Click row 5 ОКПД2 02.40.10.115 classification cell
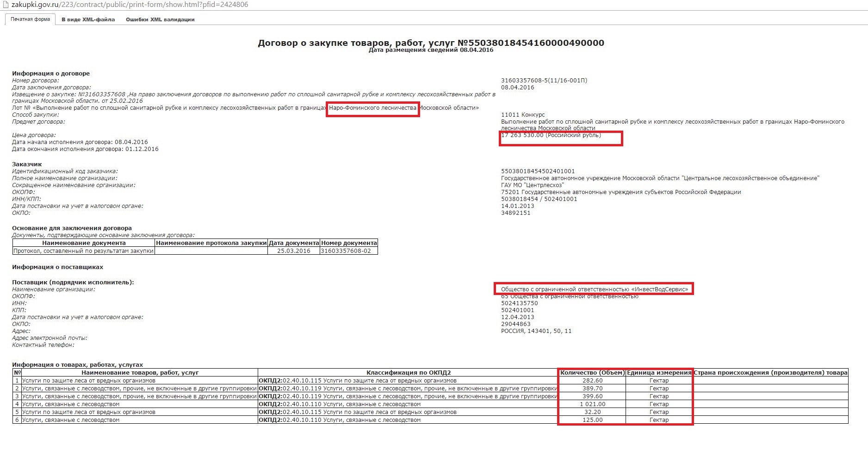The height and width of the screenshot is (458, 868). coord(409,412)
